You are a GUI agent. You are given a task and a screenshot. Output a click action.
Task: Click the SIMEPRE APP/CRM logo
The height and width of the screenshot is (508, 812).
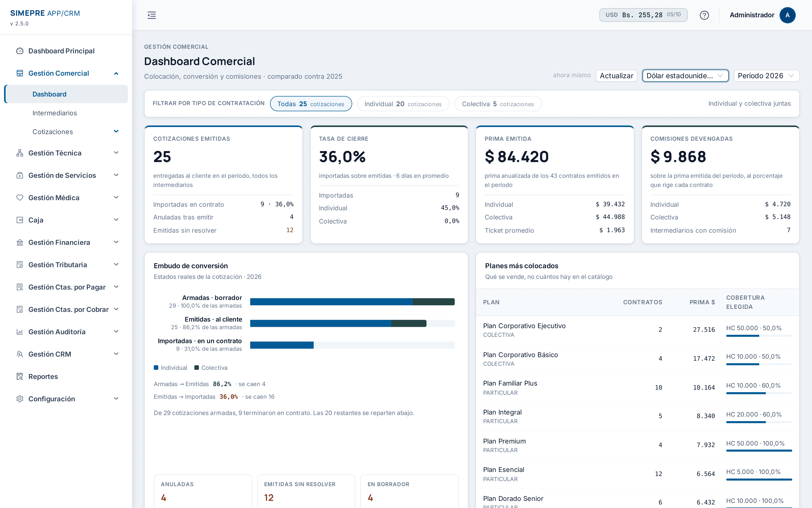pyautogui.click(x=45, y=13)
